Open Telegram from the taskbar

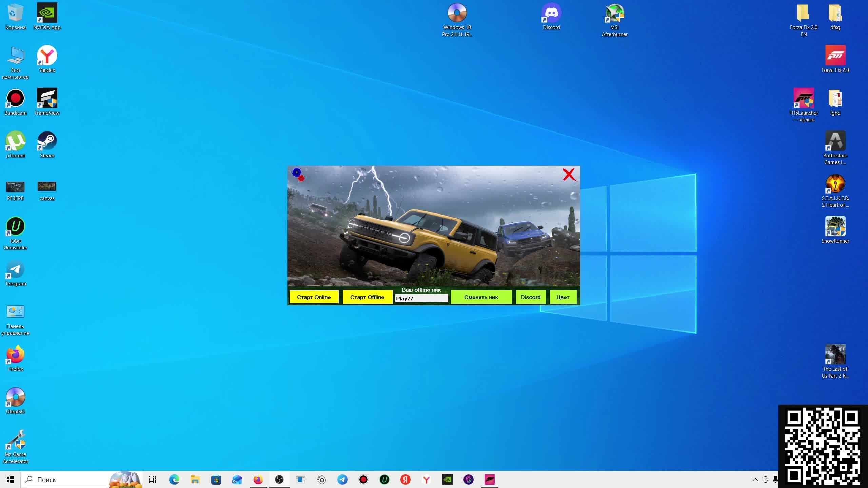(x=342, y=480)
